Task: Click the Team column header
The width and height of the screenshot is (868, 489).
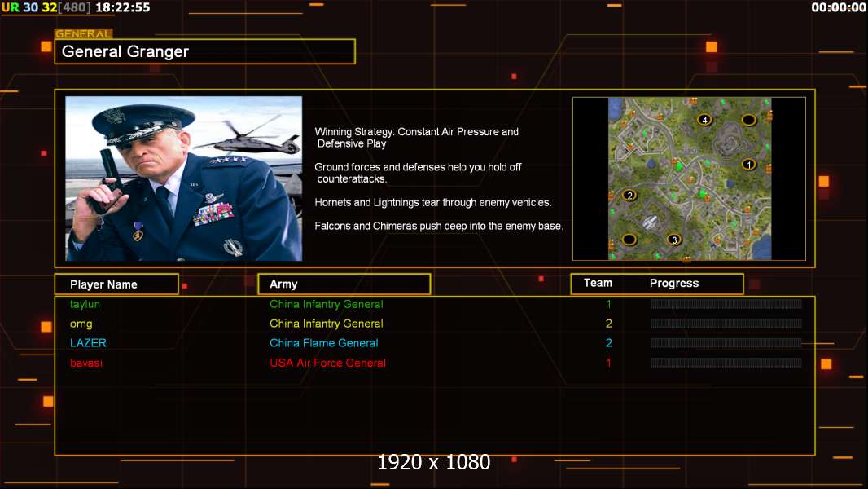Action: pos(598,283)
